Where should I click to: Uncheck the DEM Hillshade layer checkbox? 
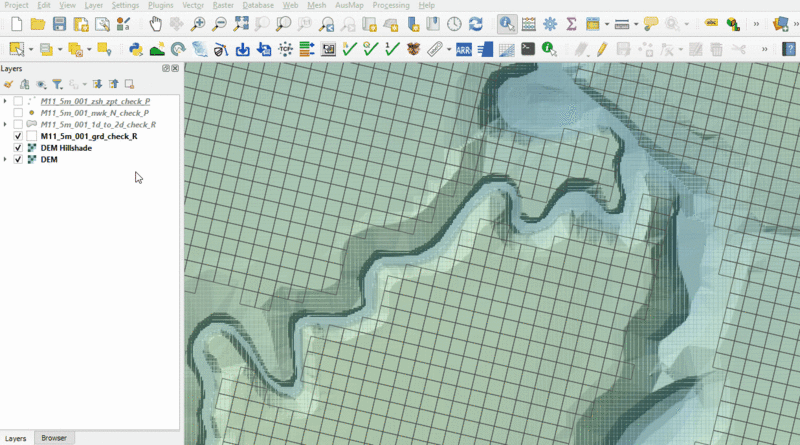pos(18,148)
